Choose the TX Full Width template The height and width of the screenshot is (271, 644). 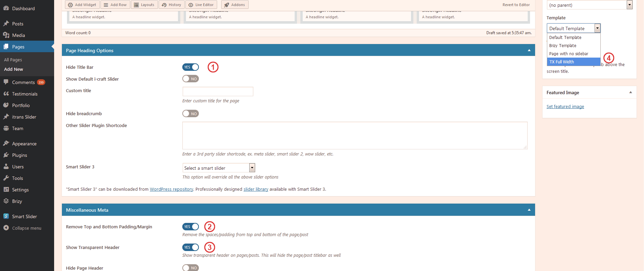(x=574, y=62)
